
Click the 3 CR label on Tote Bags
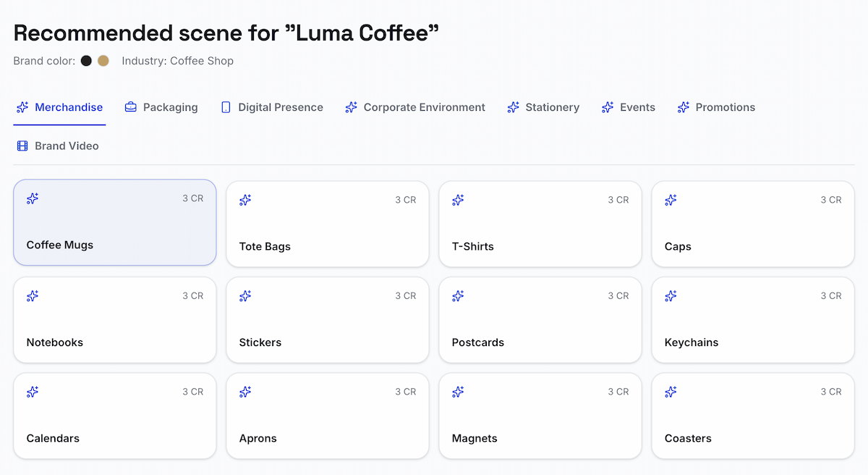point(406,200)
